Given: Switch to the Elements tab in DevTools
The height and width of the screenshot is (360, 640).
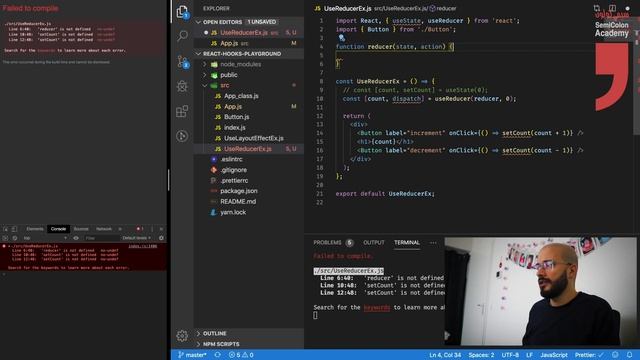Looking at the screenshot, I should (x=35, y=229).
